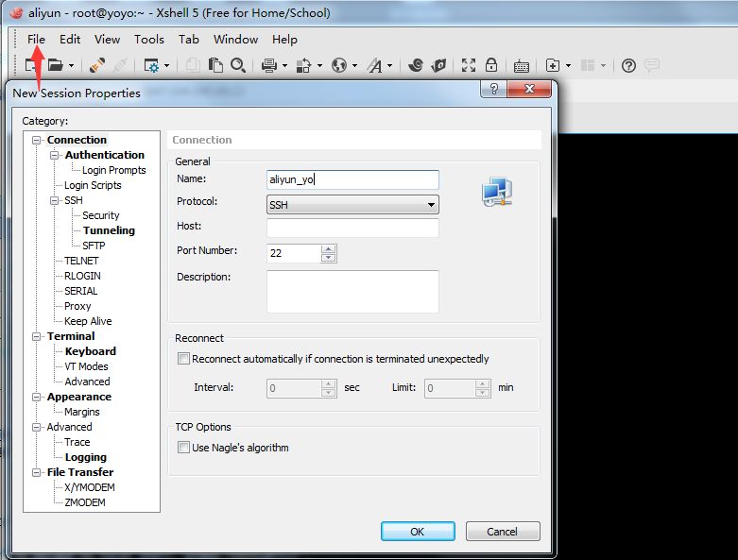
Task: Click the Paste clipboard icon in toolbar
Action: tap(215, 65)
